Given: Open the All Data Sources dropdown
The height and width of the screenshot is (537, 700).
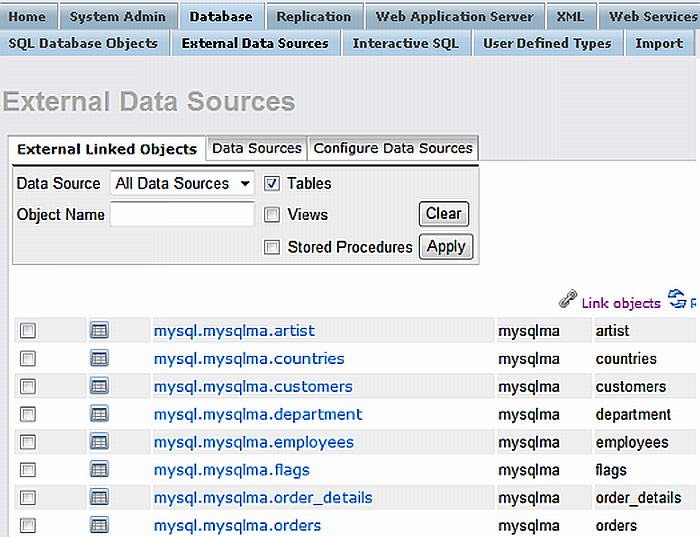Looking at the screenshot, I should [x=183, y=184].
